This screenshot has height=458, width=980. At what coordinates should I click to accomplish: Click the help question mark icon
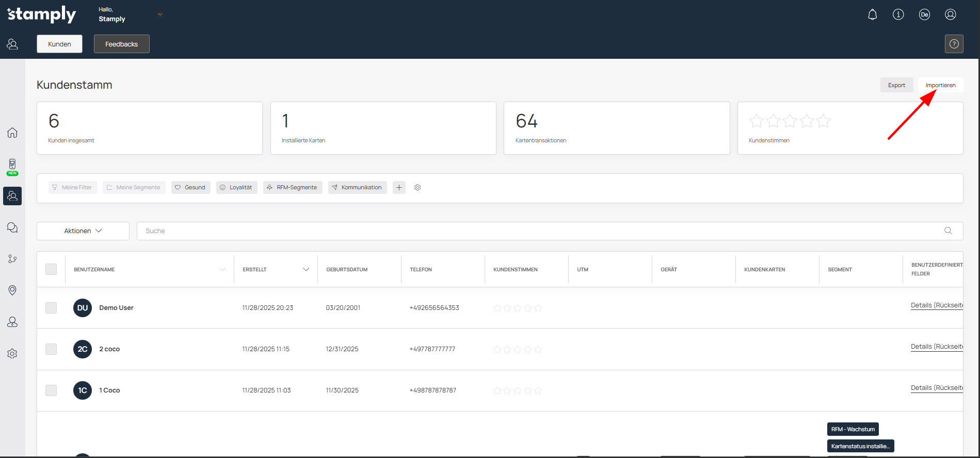coord(954,44)
